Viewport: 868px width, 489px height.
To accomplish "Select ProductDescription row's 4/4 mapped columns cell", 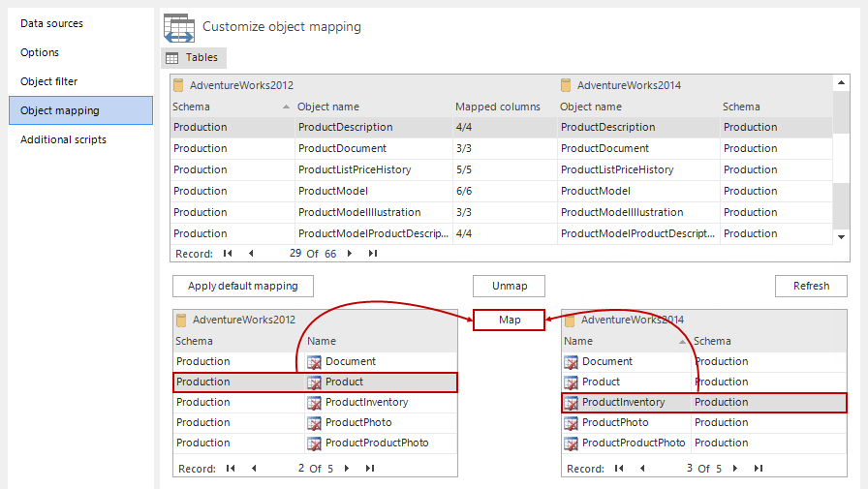I will click(x=505, y=127).
